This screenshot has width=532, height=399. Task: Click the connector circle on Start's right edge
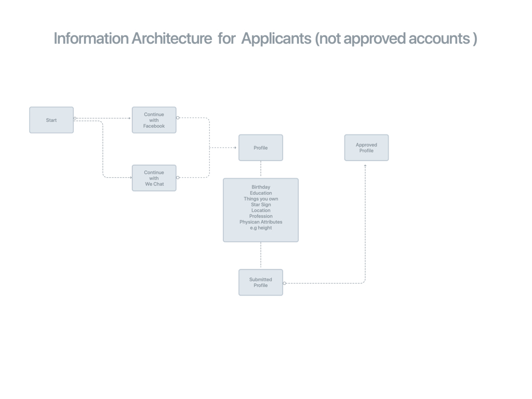point(75,118)
